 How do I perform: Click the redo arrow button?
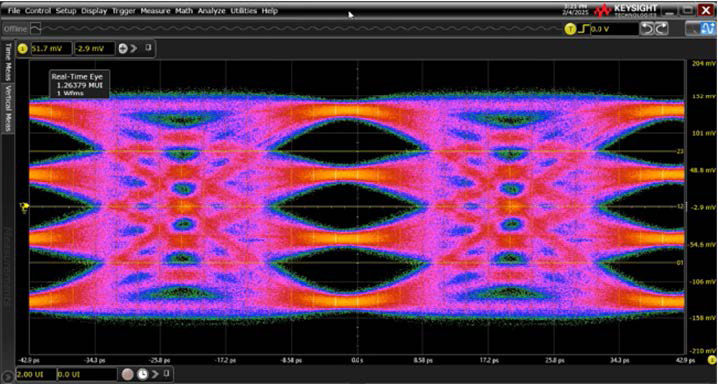pyautogui.click(x=662, y=29)
